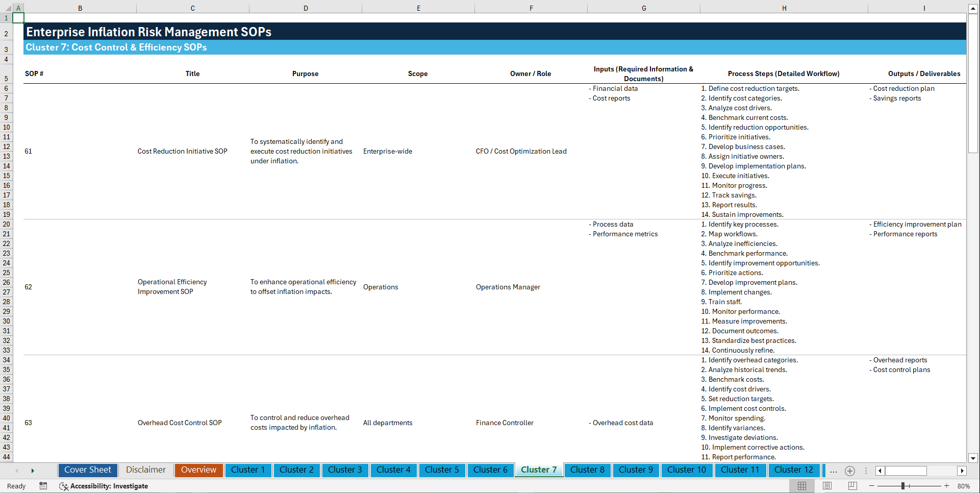Select Page Layout view icon

[827, 486]
